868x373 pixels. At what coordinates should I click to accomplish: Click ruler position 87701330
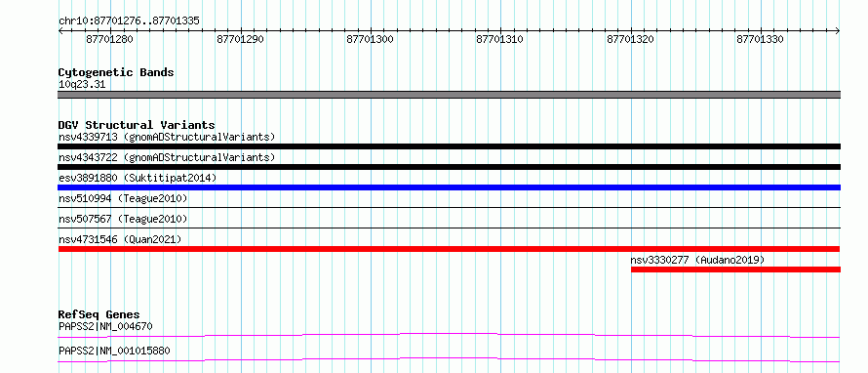click(761, 39)
